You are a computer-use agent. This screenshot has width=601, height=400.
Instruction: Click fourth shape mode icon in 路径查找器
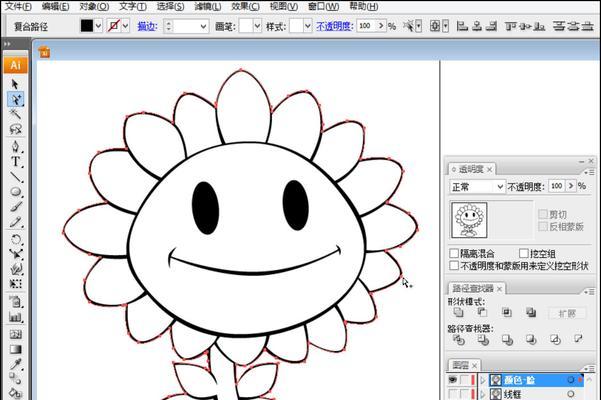click(x=531, y=312)
